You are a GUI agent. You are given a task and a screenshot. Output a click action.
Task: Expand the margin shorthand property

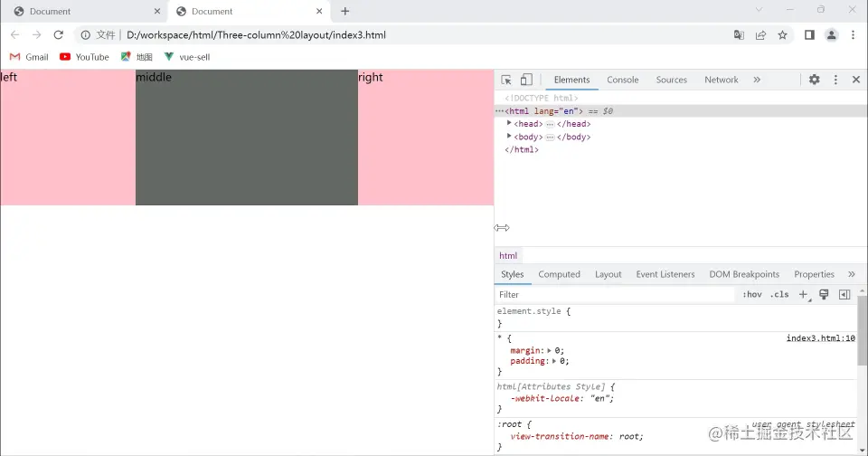coord(549,350)
